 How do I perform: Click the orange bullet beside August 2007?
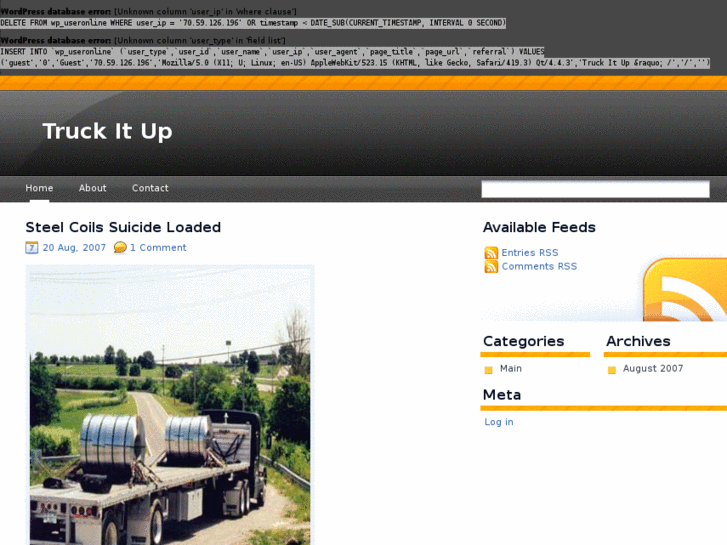(612, 370)
